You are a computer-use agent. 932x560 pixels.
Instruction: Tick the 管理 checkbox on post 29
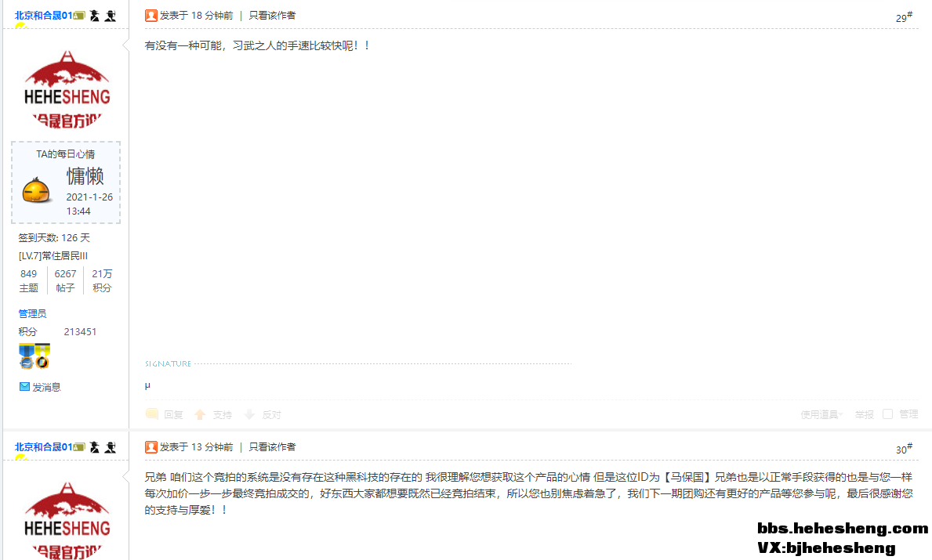coord(887,414)
